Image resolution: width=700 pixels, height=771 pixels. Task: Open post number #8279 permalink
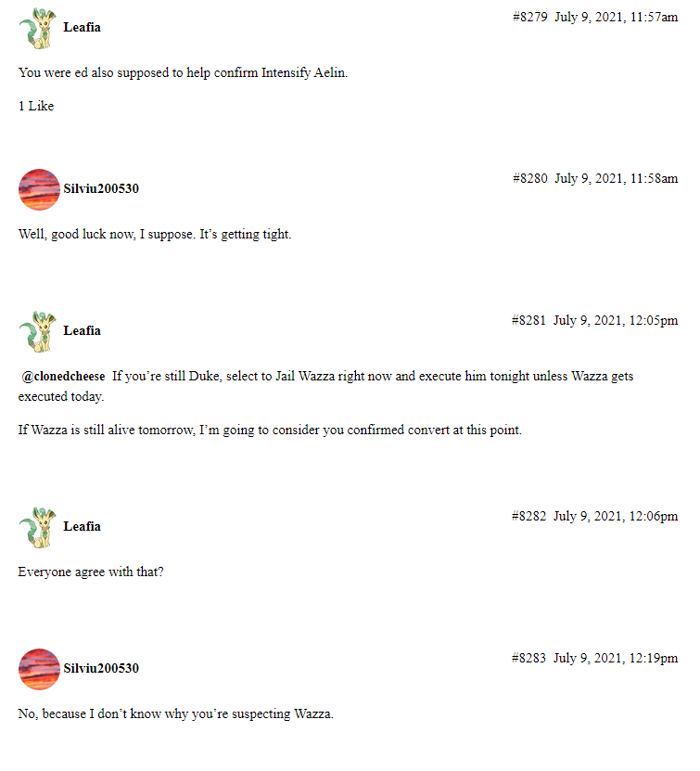point(529,18)
